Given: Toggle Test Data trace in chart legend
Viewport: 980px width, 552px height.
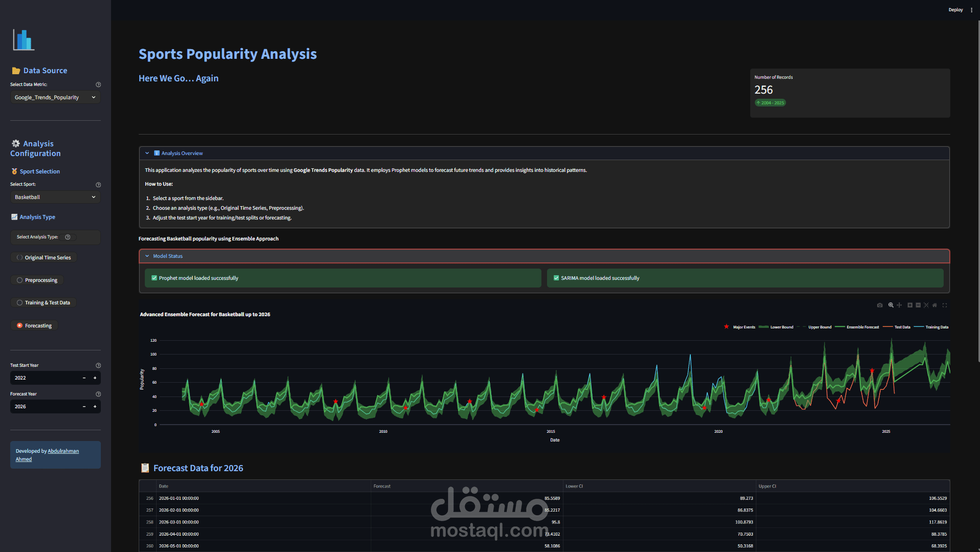Looking at the screenshot, I should pyautogui.click(x=897, y=327).
